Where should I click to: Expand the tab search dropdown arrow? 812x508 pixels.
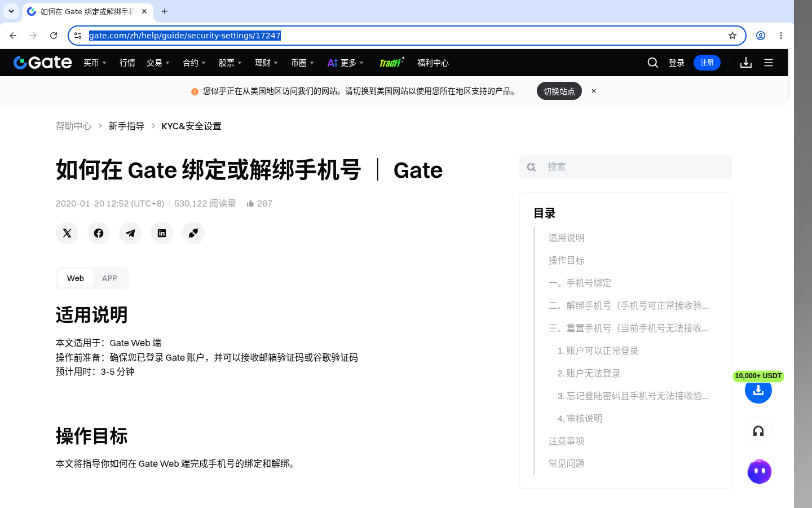pyautogui.click(x=11, y=11)
